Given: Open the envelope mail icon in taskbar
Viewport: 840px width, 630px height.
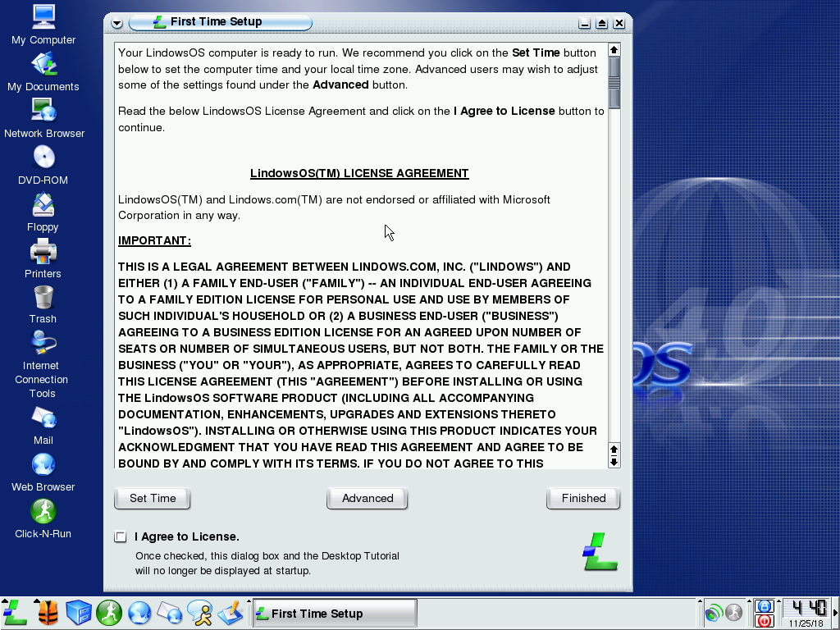Looking at the screenshot, I should tap(170, 612).
